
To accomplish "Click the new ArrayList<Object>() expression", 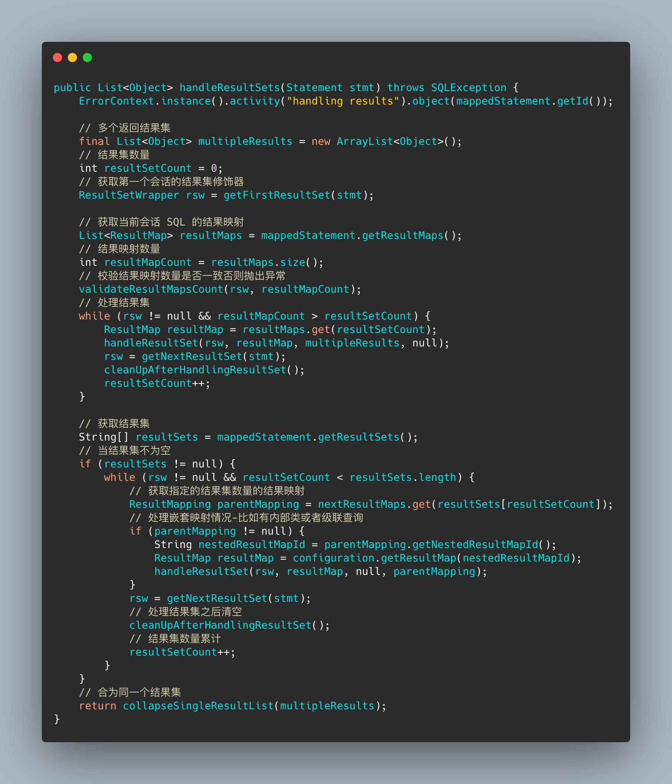I will [x=386, y=141].
